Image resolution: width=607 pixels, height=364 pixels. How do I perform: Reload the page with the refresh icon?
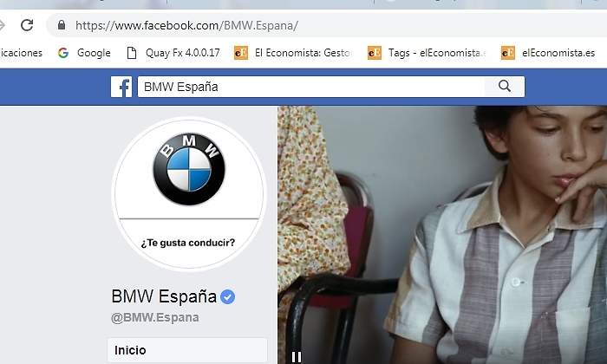click(x=27, y=25)
